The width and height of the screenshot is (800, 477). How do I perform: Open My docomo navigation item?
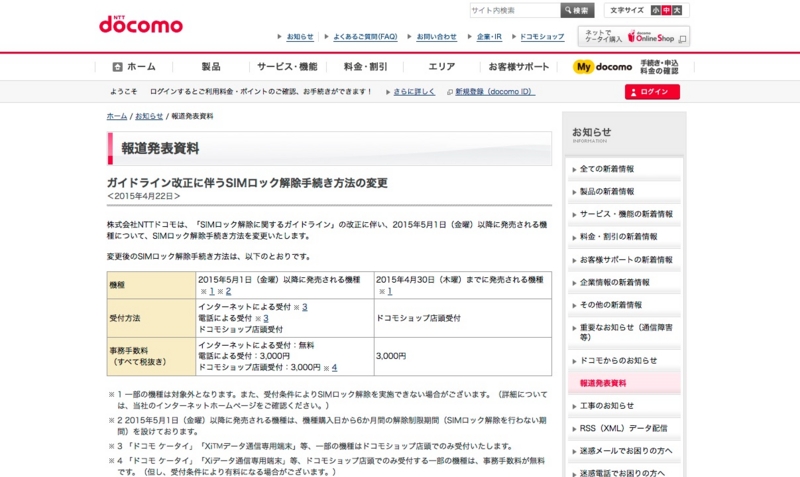pyautogui.click(x=626, y=67)
